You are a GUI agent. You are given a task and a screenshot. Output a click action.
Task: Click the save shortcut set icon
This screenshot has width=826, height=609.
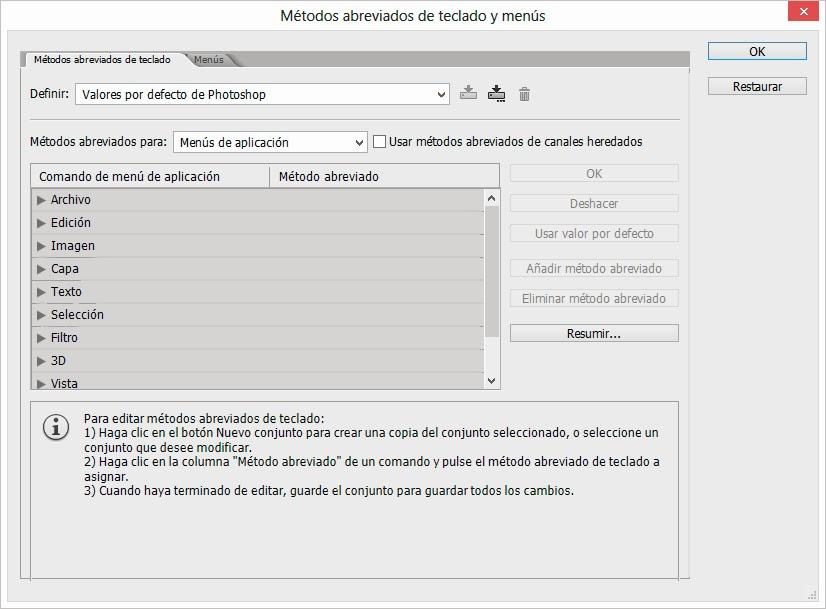pyautogui.click(x=467, y=93)
